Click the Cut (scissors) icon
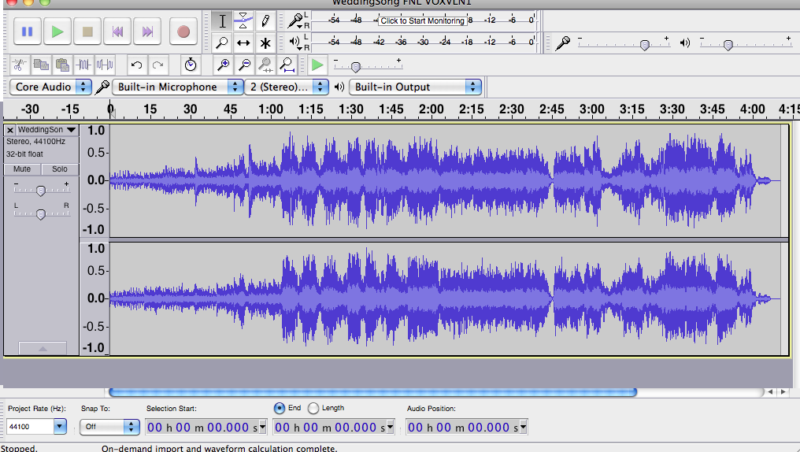The image size is (800, 452). click(x=19, y=65)
